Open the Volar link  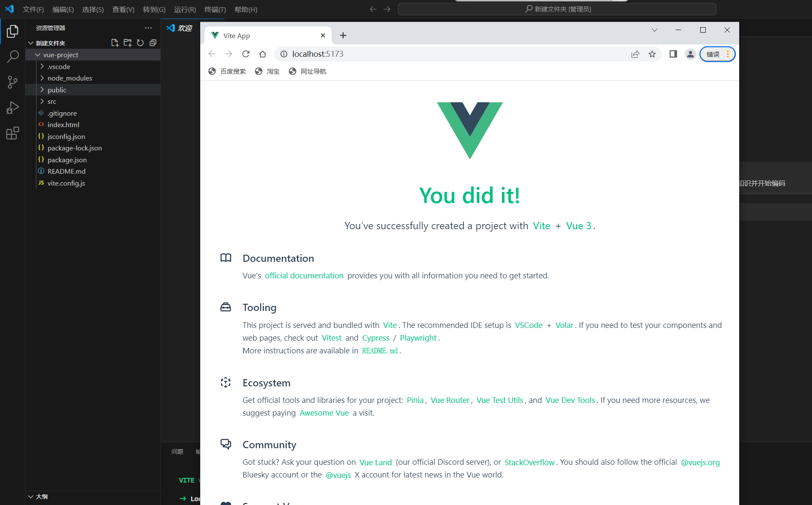[564, 325]
